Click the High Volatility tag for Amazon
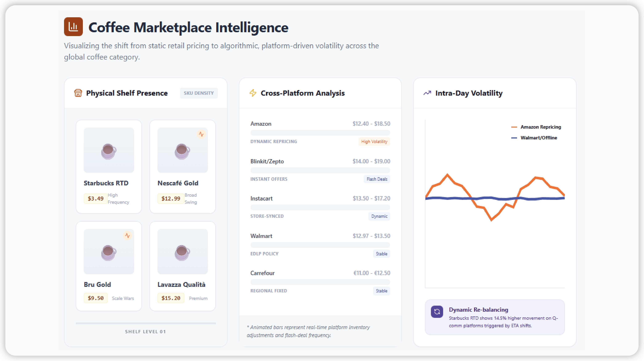 click(x=374, y=142)
